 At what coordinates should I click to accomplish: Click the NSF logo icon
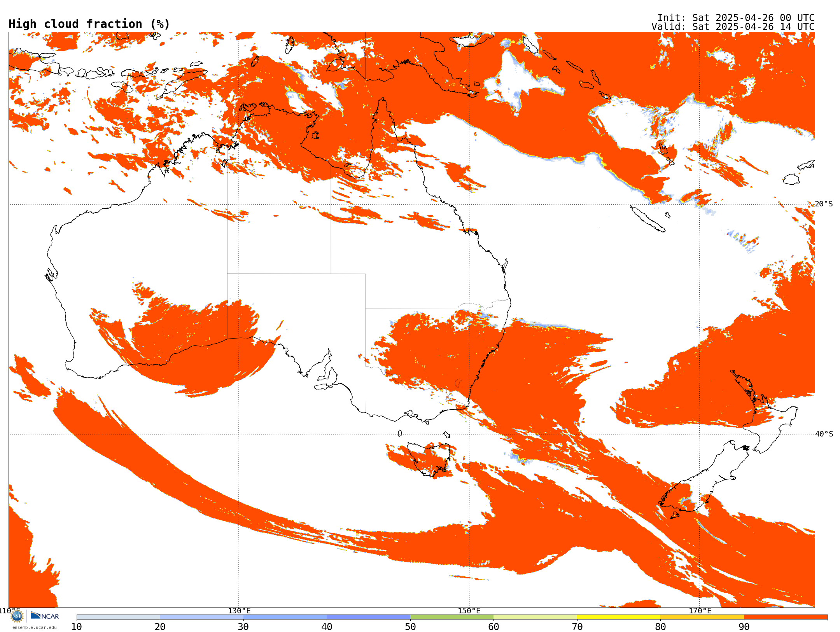pos(17,616)
